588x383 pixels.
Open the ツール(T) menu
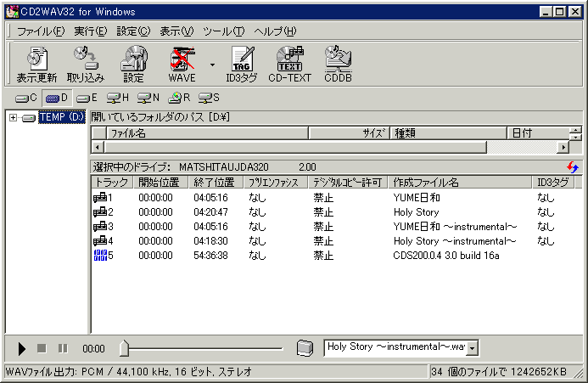coord(223,31)
